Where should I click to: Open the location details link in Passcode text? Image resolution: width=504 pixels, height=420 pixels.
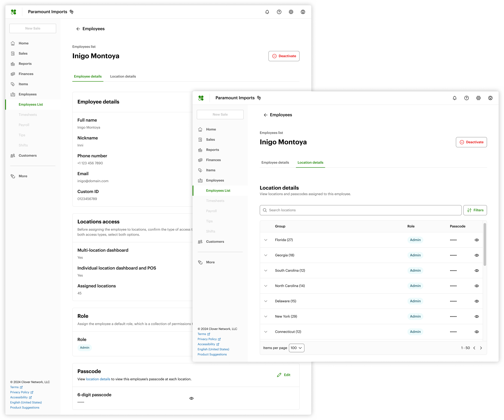point(98,379)
